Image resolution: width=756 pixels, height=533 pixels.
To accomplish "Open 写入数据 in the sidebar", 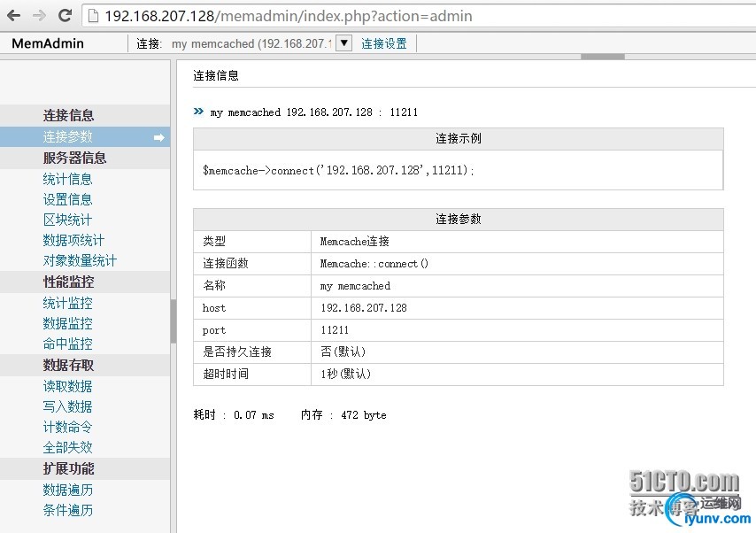I will [67, 406].
